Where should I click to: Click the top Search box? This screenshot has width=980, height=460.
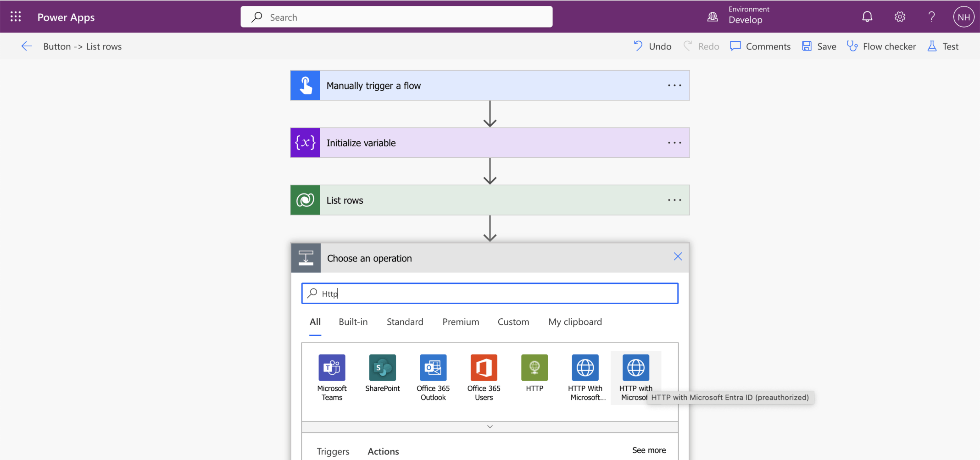click(396, 17)
